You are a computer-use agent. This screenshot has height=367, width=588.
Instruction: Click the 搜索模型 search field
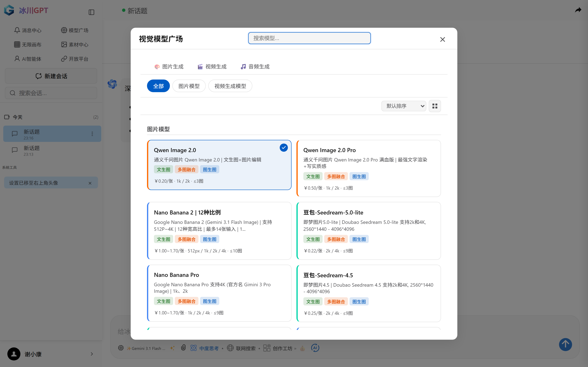point(309,38)
